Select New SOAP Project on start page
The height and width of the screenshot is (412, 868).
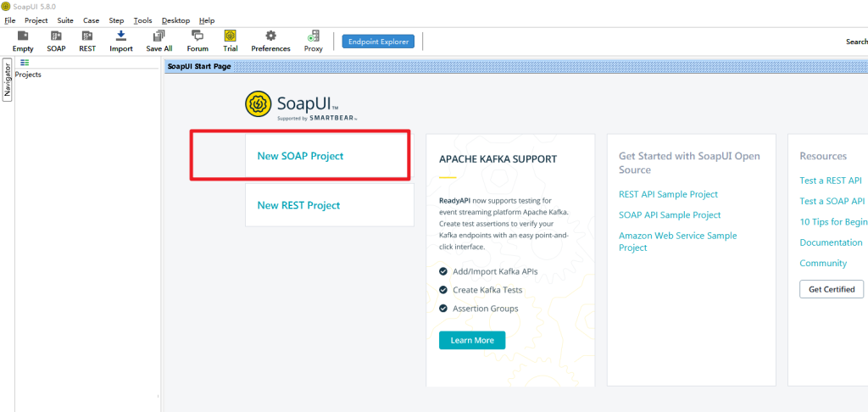click(300, 156)
